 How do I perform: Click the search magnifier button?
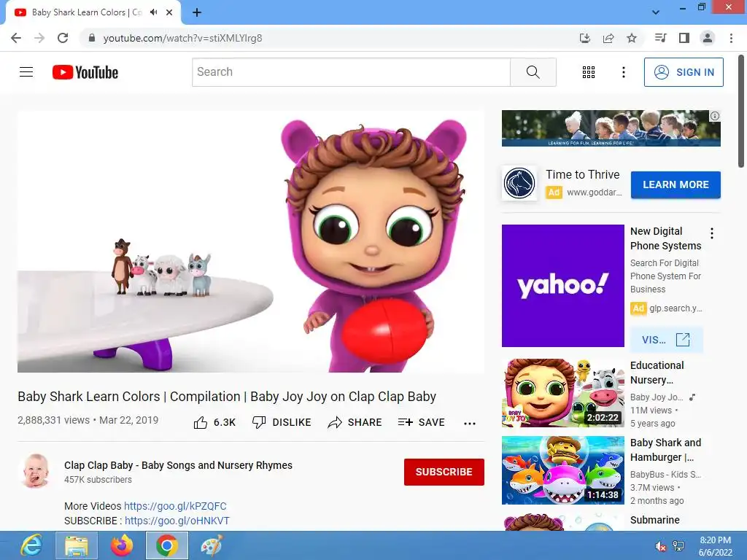tap(533, 72)
